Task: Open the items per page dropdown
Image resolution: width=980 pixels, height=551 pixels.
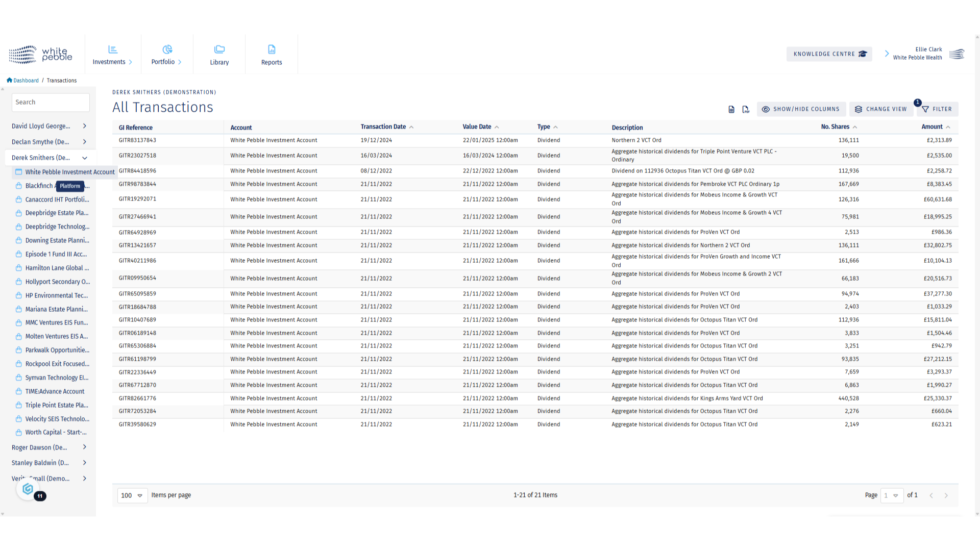Action: [x=132, y=495]
